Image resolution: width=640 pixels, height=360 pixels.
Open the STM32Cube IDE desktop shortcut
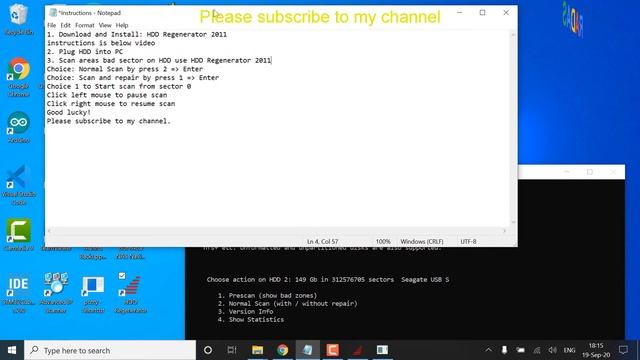(18, 293)
